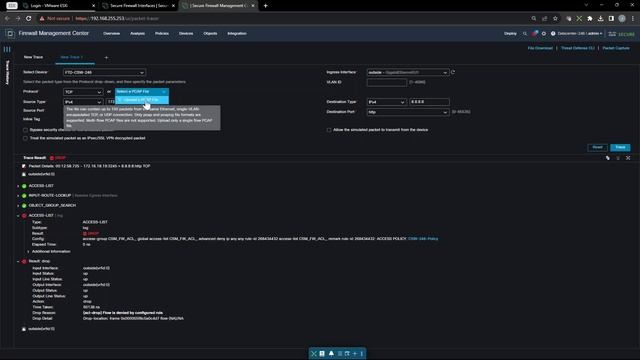Click the destination IP address field 8.8.8.8
The image size is (640, 360).
[429, 102]
